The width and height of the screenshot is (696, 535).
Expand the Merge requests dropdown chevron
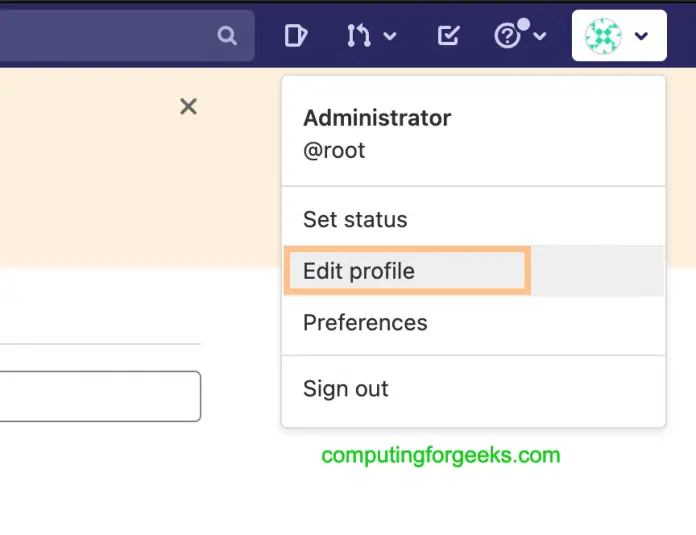pyautogui.click(x=390, y=37)
